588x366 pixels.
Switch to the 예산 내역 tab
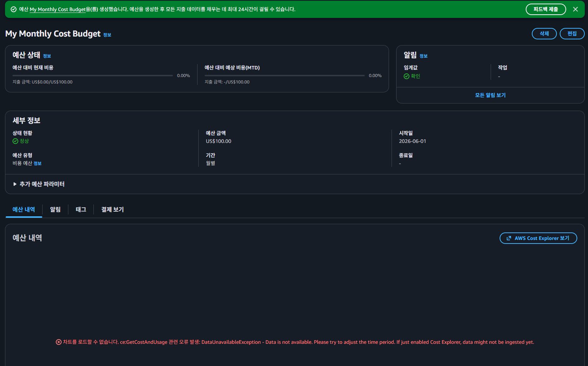24,210
